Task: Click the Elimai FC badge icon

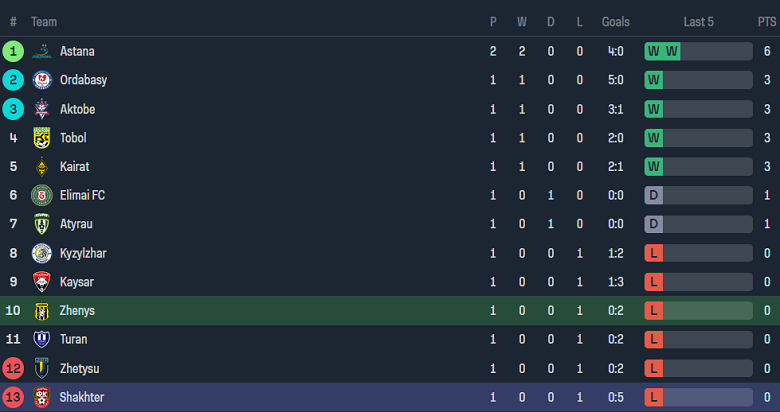Action: [x=42, y=195]
